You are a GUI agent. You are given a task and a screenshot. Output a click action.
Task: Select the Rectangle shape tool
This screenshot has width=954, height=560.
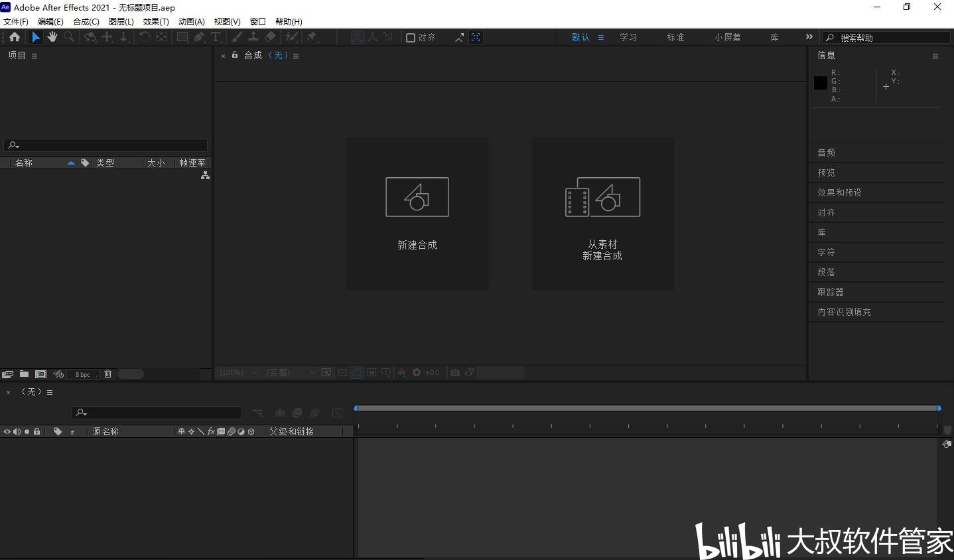(182, 37)
